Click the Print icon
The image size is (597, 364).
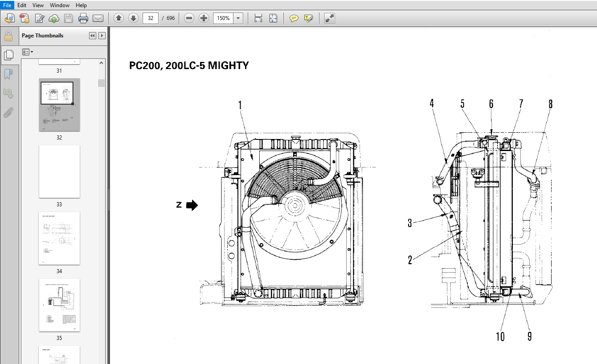(83, 18)
